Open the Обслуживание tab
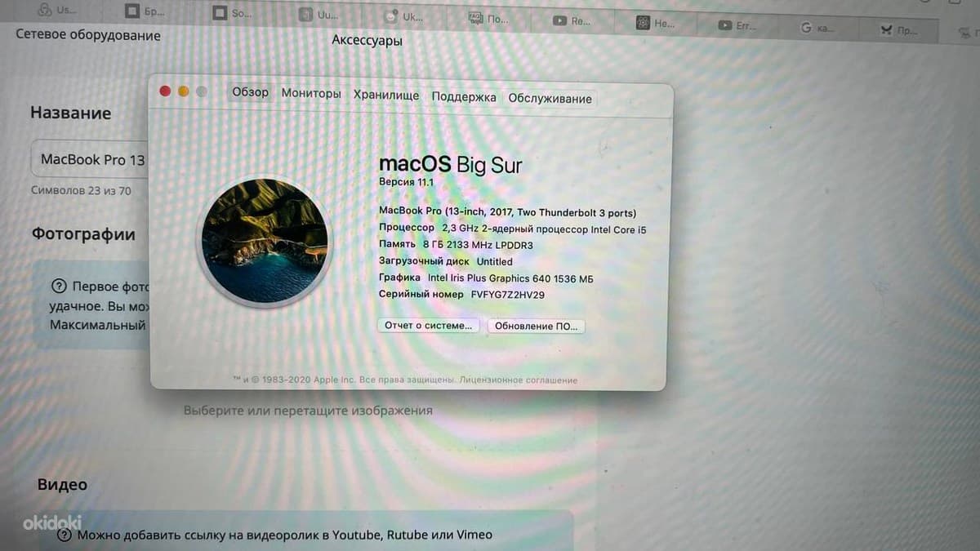 (550, 99)
